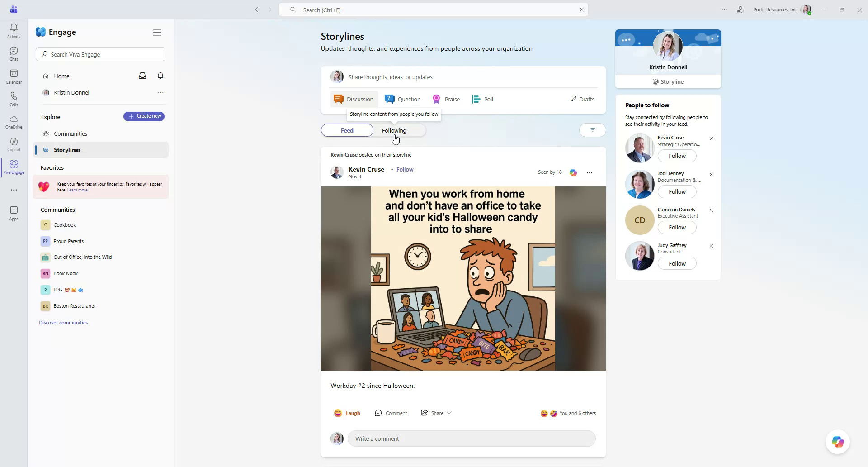Open Communities under Explore
Image resolution: width=868 pixels, height=467 pixels.
click(71, 133)
